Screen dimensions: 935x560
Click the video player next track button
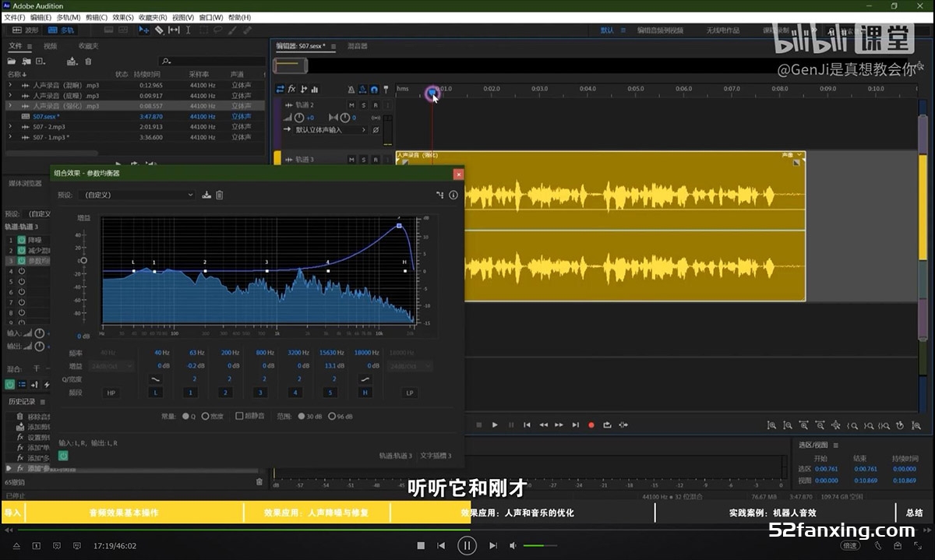[492, 546]
